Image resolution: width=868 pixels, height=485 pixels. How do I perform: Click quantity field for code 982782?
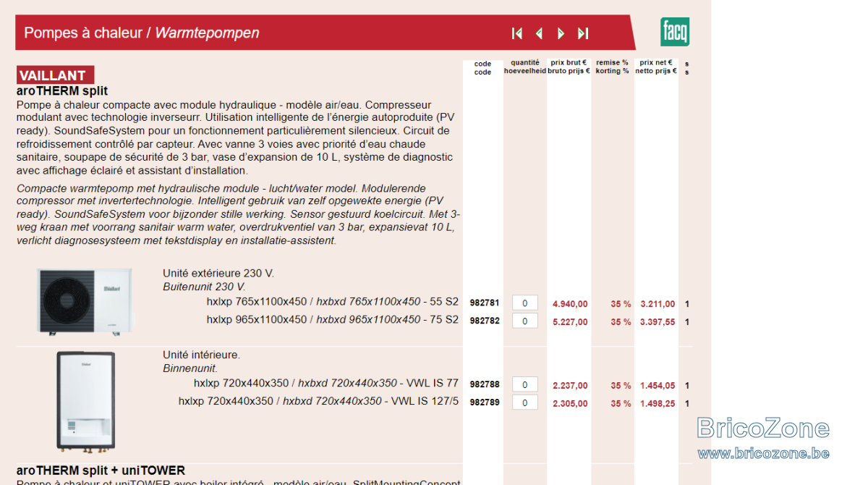point(525,321)
